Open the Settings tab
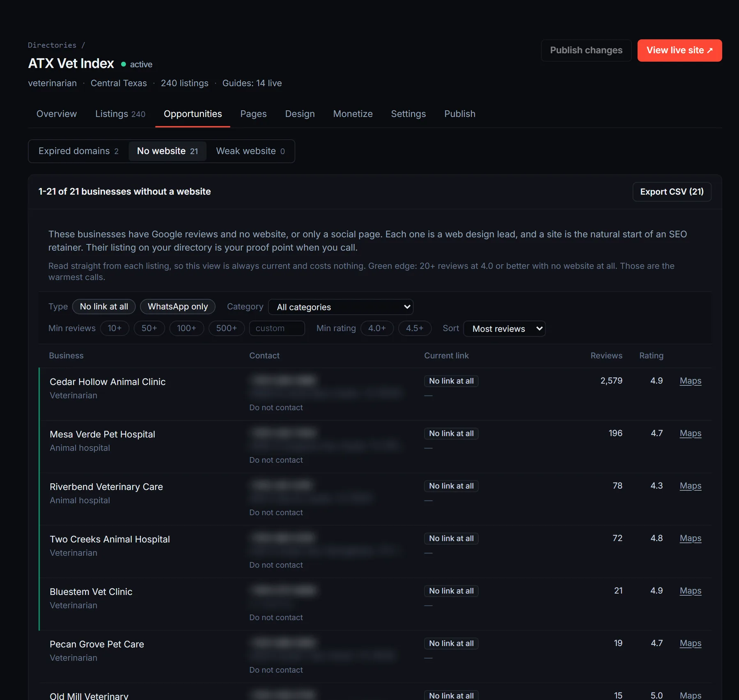 click(408, 114)
